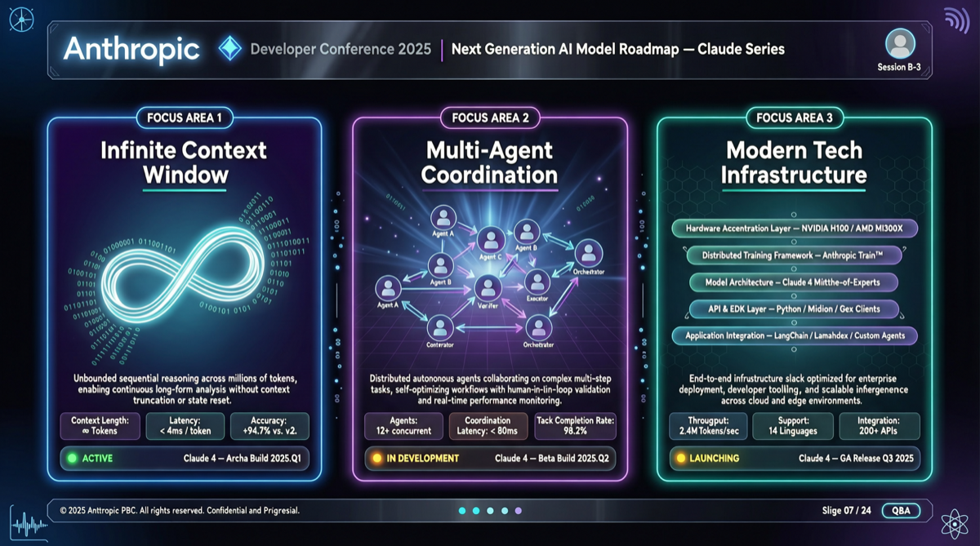Image resolution: width=980 pixels, height=546 pixels.
Task: Jump to the purple pagination dot
Action: (518, 511)
